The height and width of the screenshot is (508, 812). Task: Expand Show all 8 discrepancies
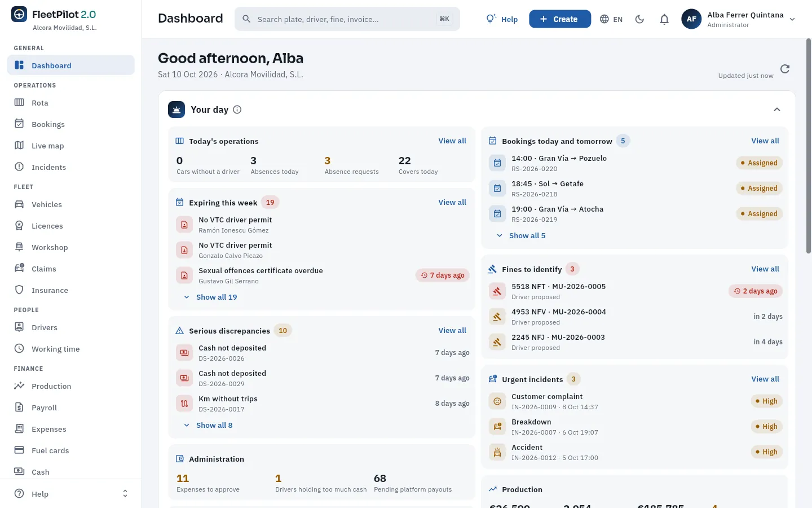[x=208, y=425]
